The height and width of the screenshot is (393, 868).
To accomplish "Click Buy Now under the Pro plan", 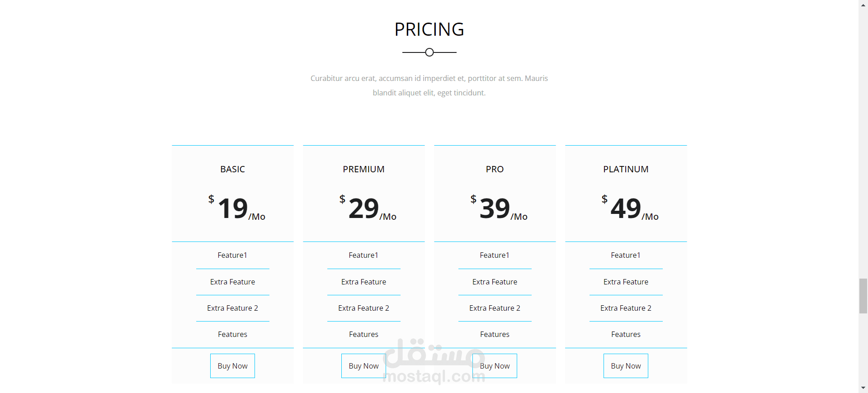I will coord(495,366).
